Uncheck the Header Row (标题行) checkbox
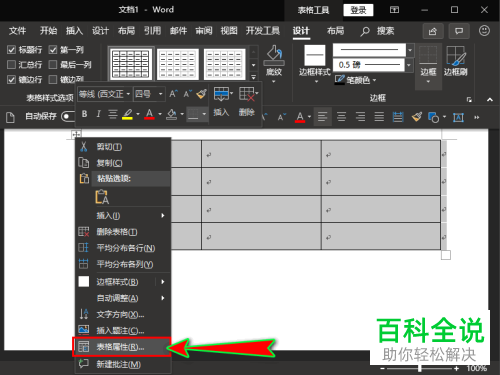 pos(11,50)
